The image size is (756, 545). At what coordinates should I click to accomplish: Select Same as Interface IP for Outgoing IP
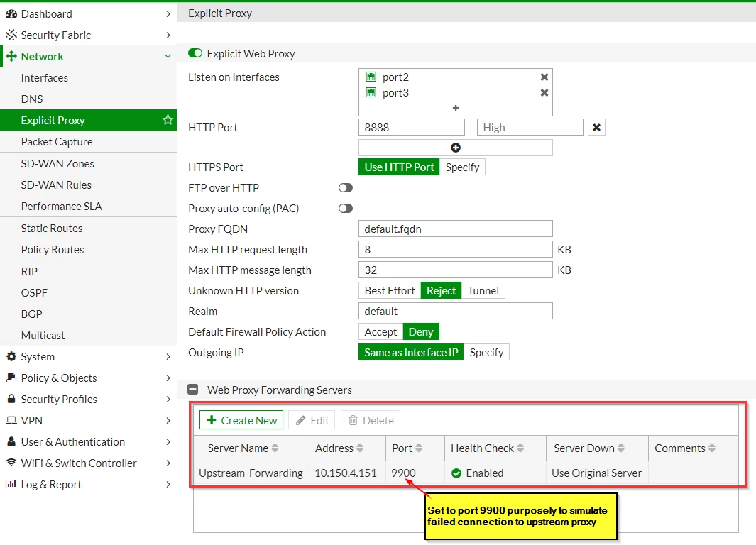(x=411, y=352)
